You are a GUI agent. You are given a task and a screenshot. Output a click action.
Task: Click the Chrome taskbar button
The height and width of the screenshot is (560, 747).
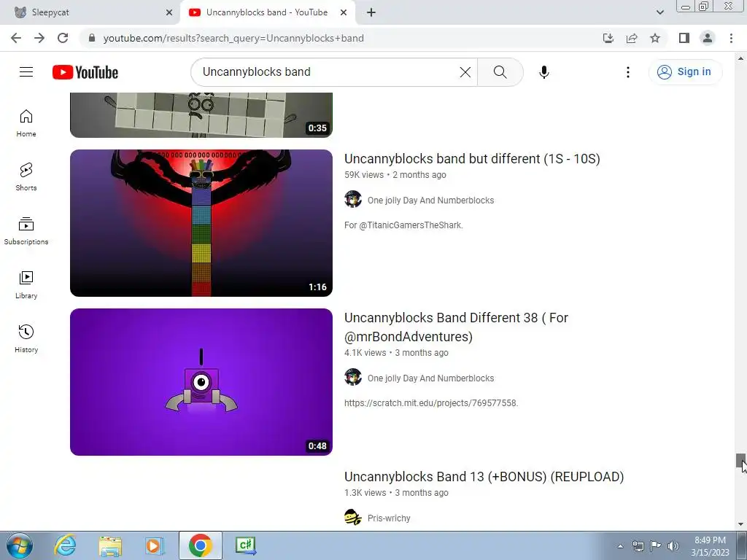[x=201, y=545]
